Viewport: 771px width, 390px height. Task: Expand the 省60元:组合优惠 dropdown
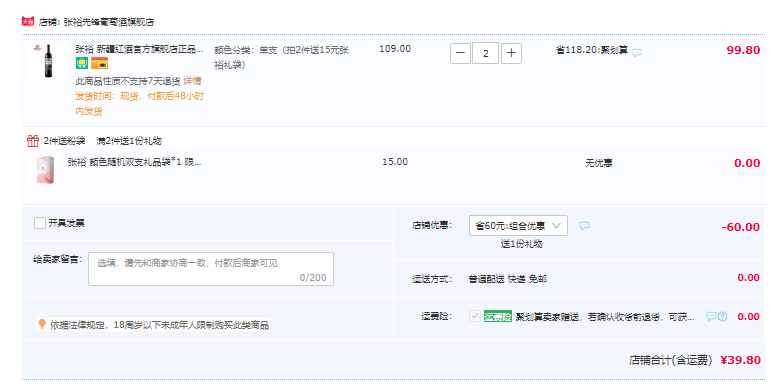coord(518,226)
